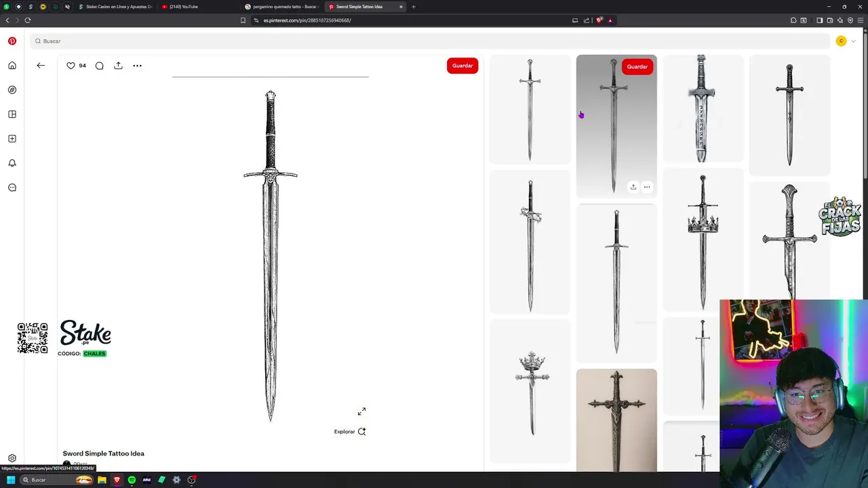Click the Windows taskbar Buscar search box
Image resolution: width=868 pixels, height=488 pixels.
tap(57, 480)
